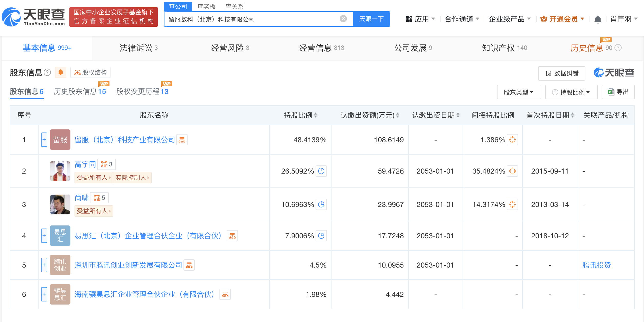Click the orange shareholder alert bell icon
This screenshot has width=644, height=322.
61,72
